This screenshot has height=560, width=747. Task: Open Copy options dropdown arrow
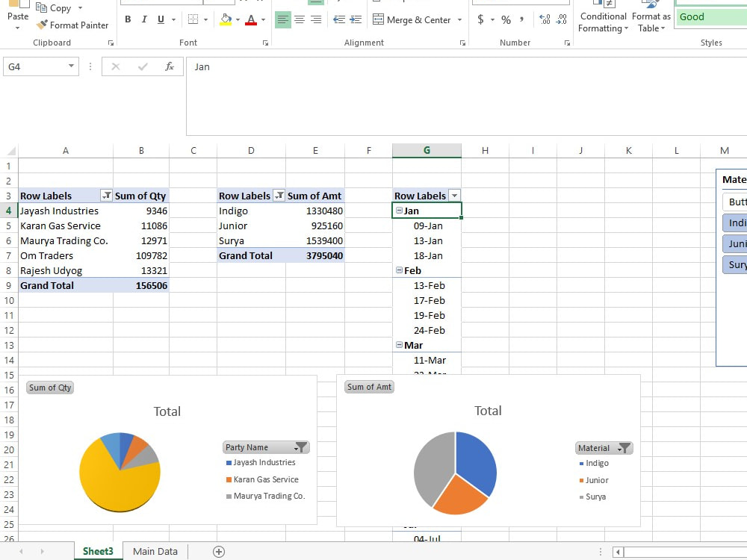click(x=80, y=8)
